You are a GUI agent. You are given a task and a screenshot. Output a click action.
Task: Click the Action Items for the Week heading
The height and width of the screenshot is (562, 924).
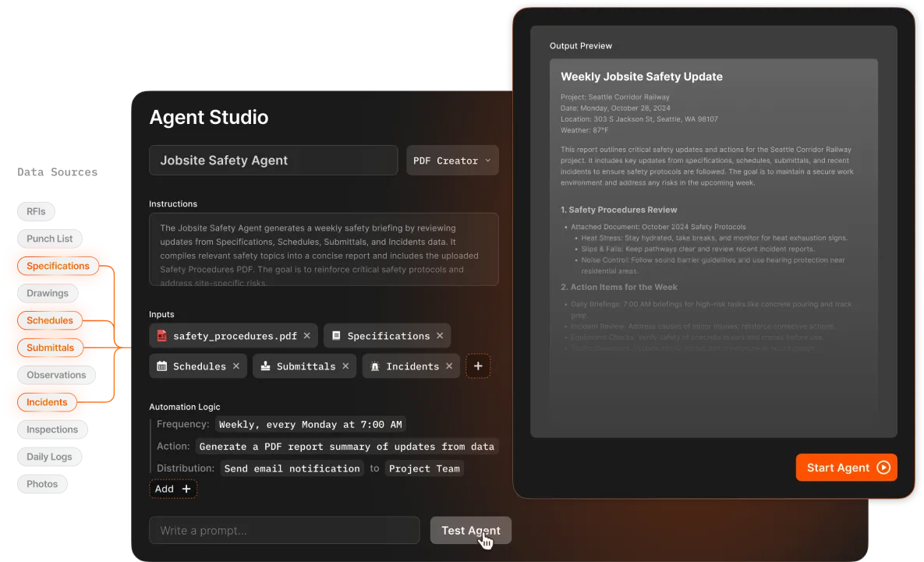[619, 287]
